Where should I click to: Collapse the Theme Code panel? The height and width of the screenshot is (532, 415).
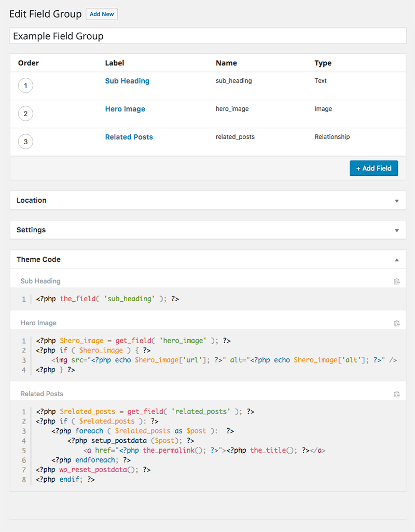(x=397, y=259)
